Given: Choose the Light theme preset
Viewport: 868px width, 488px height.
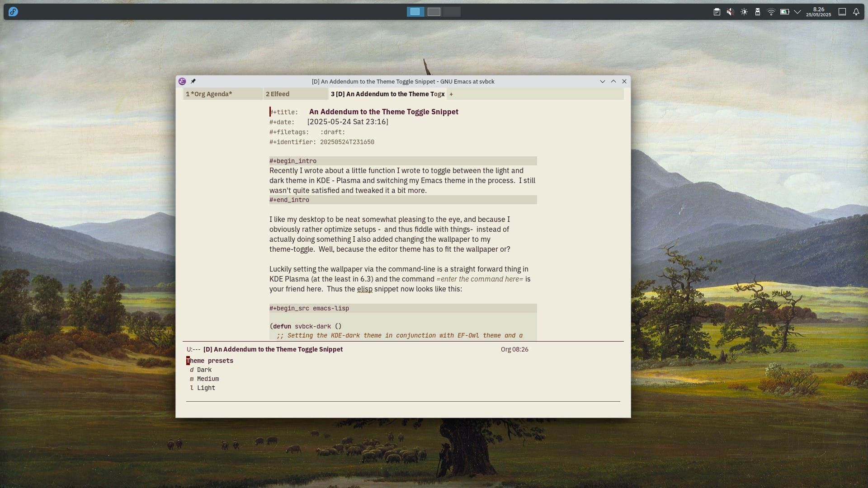Looking at the screenshot, I should (206, 388).
